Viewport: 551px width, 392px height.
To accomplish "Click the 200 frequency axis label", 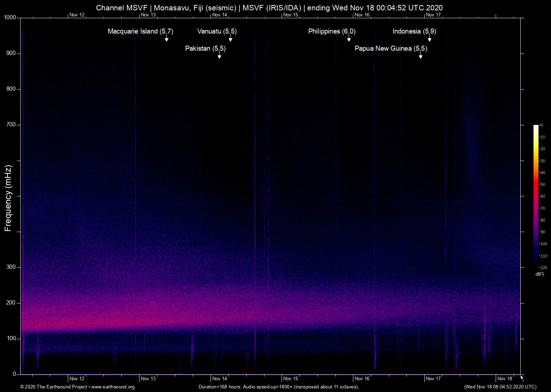I will (11, 303).
